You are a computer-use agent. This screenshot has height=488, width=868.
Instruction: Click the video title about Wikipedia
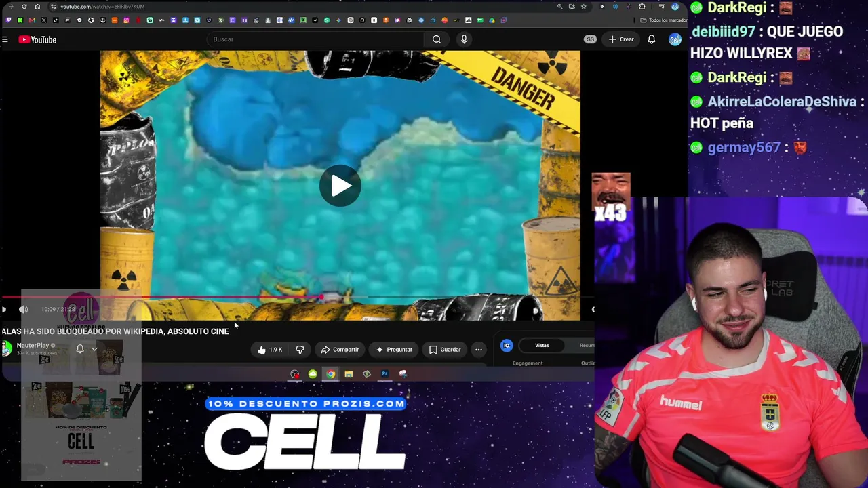coord(115,331)
